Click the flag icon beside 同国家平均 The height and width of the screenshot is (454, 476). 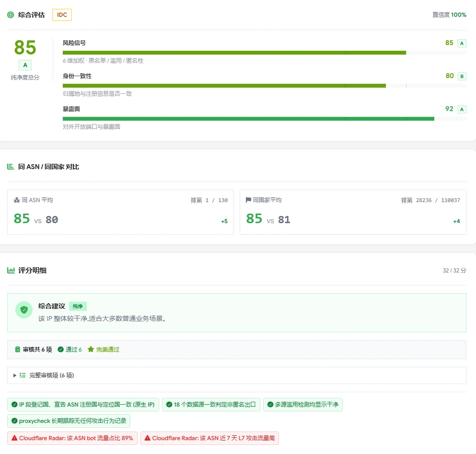[x=248, y=200]
